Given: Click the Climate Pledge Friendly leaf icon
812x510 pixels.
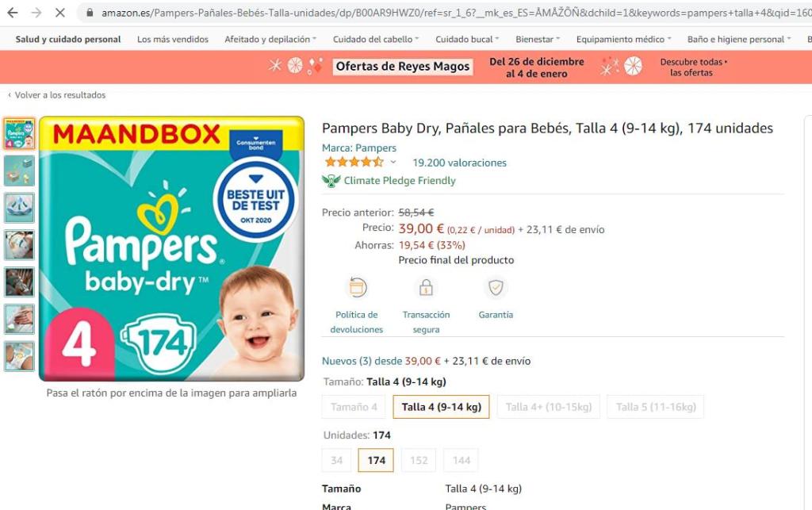Looking at the screenshot, I should [331, 181].
